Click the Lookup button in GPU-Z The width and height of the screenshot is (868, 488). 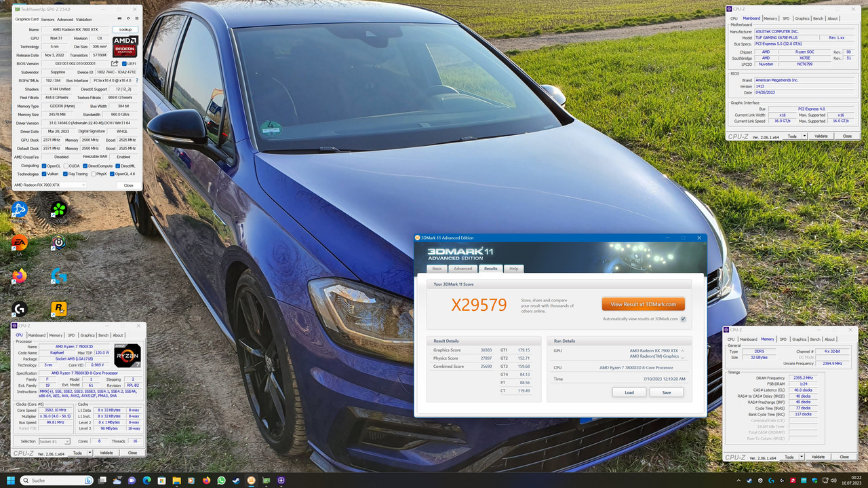(125, 30)
